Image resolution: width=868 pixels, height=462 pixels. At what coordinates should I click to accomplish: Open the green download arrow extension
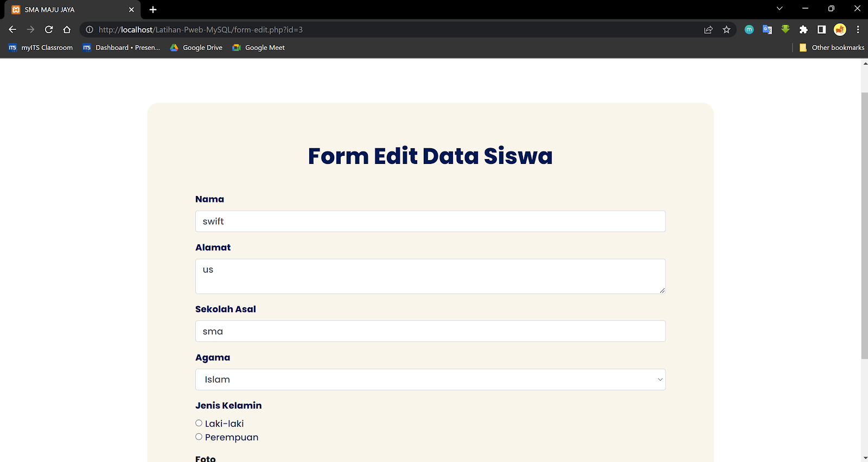786,30
